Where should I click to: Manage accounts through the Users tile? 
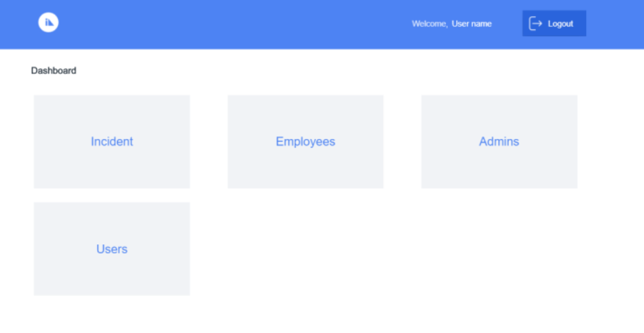click(x=112, y=249)
